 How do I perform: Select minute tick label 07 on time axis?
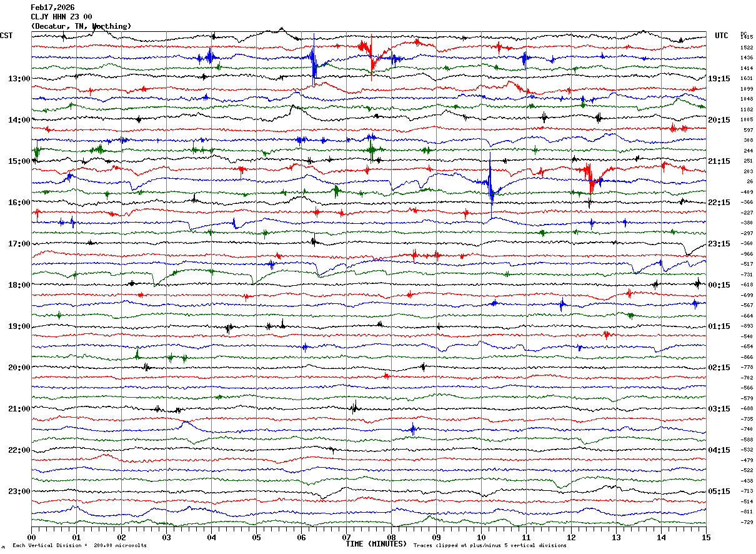click(x=346, y=537)
